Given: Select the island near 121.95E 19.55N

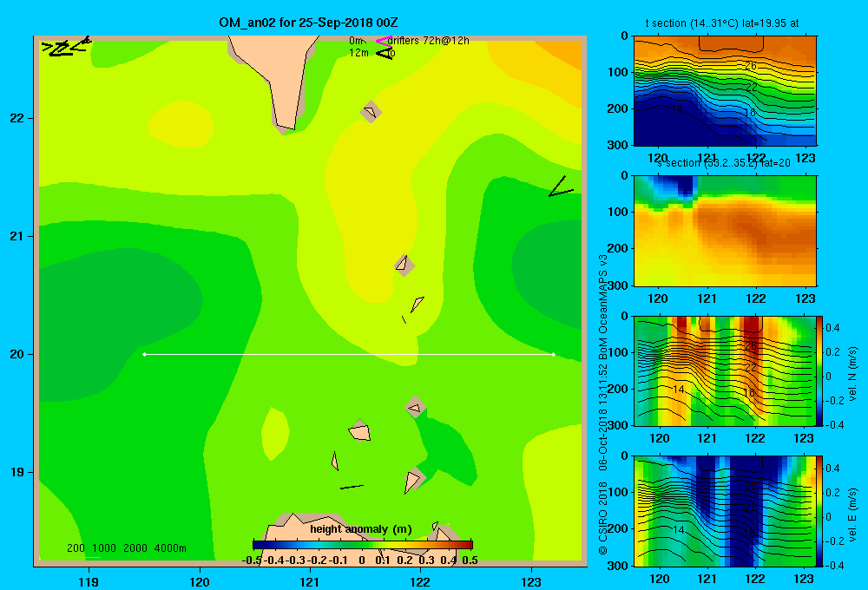Looking at the screenshot, I should [415, 408].
